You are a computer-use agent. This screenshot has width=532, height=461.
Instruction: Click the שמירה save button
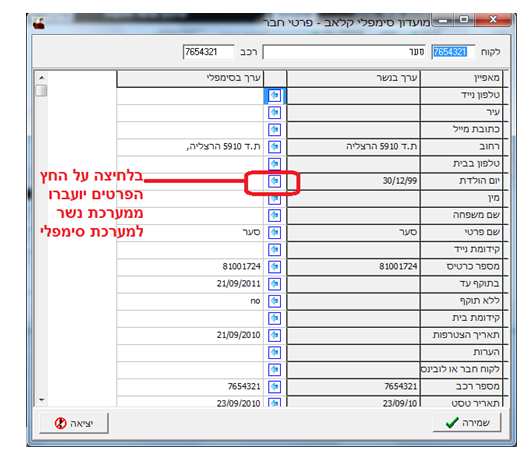(x=467, y=422)
